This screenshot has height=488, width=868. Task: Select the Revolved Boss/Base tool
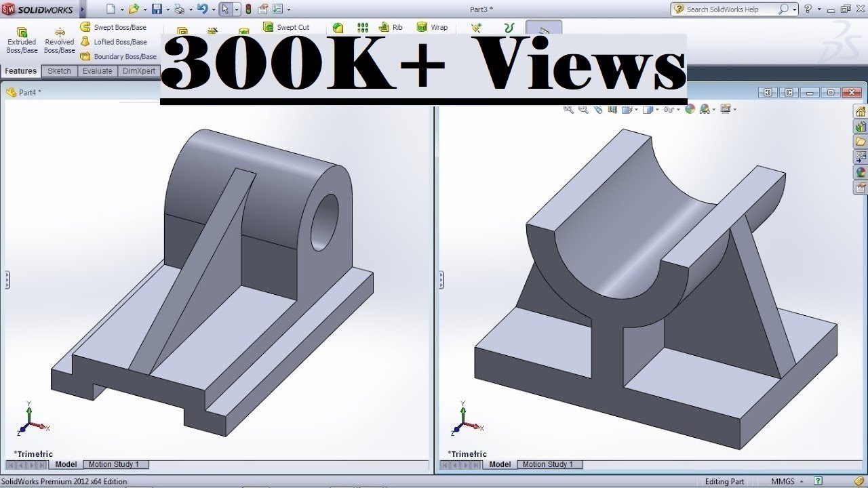tap(60, 41)
